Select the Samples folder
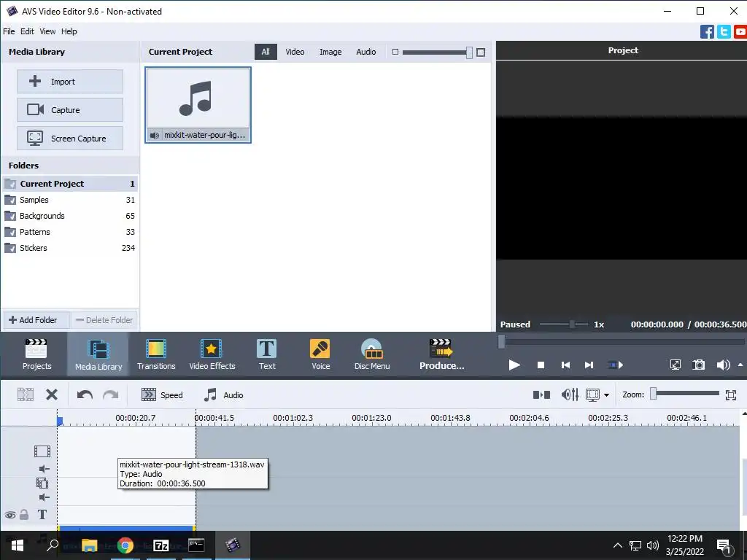Image resolution: width=747 pixels, height=560 pixels. pyautogui.click(x=70, y=200)
